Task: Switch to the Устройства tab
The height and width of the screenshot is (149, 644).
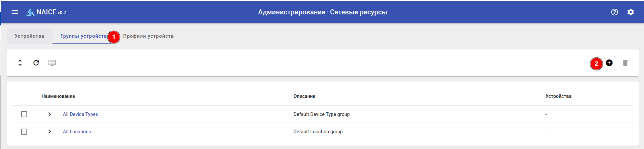Action: coord(29,36)
